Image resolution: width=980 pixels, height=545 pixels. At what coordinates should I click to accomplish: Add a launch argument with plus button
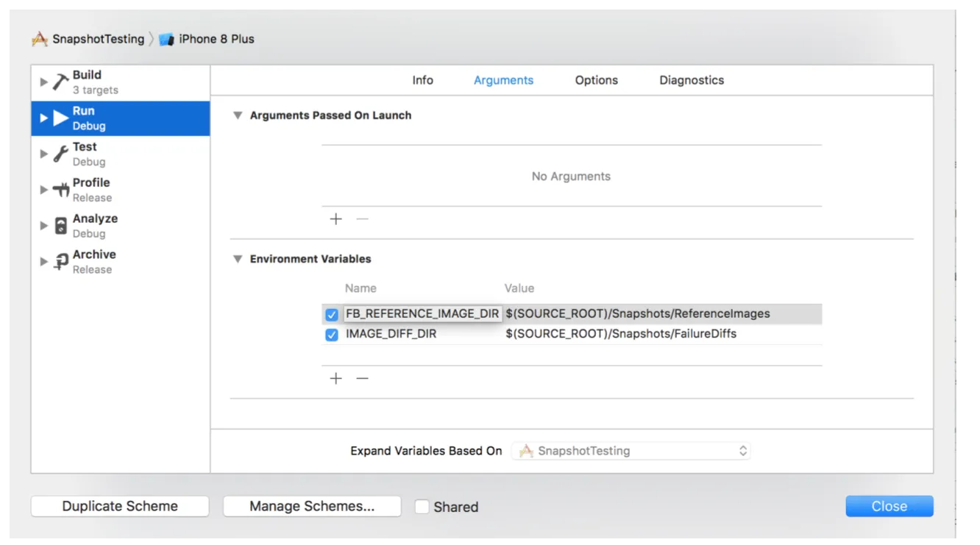pos(336,219)
